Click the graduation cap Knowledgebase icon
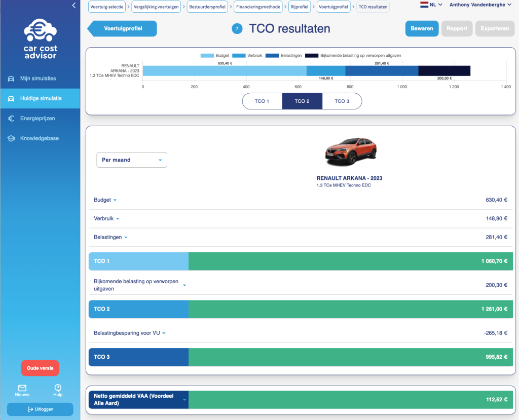The height and width of the screenshot is (420, 519). click(11, 138)
